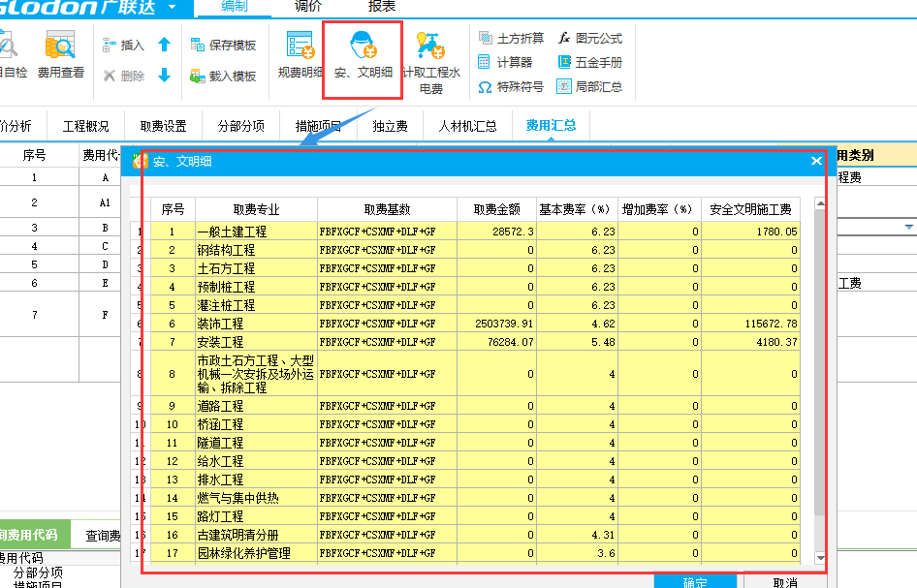Open 计取工程水电费 tool
This screenshot has height=588, width=917.
431,63
